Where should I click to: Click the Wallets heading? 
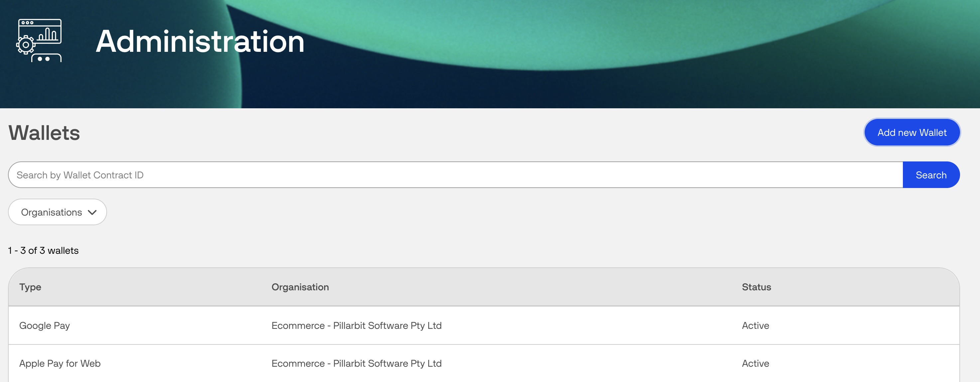44,133
